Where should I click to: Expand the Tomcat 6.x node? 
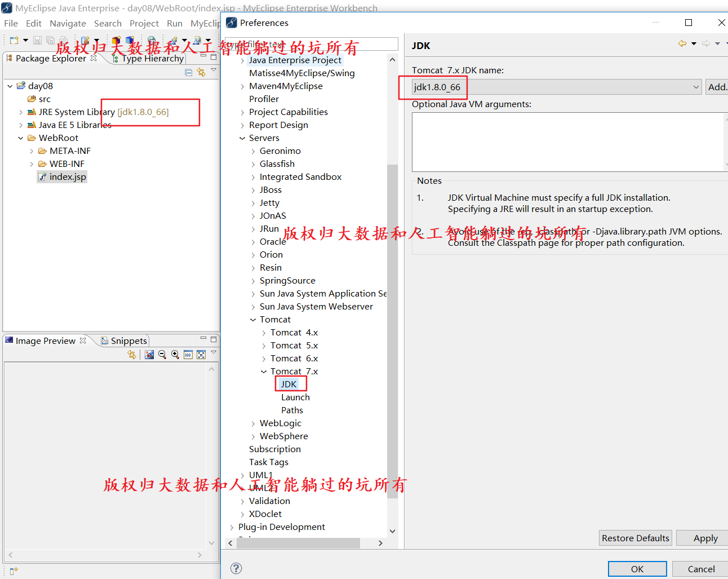click(x=264, y=359)
